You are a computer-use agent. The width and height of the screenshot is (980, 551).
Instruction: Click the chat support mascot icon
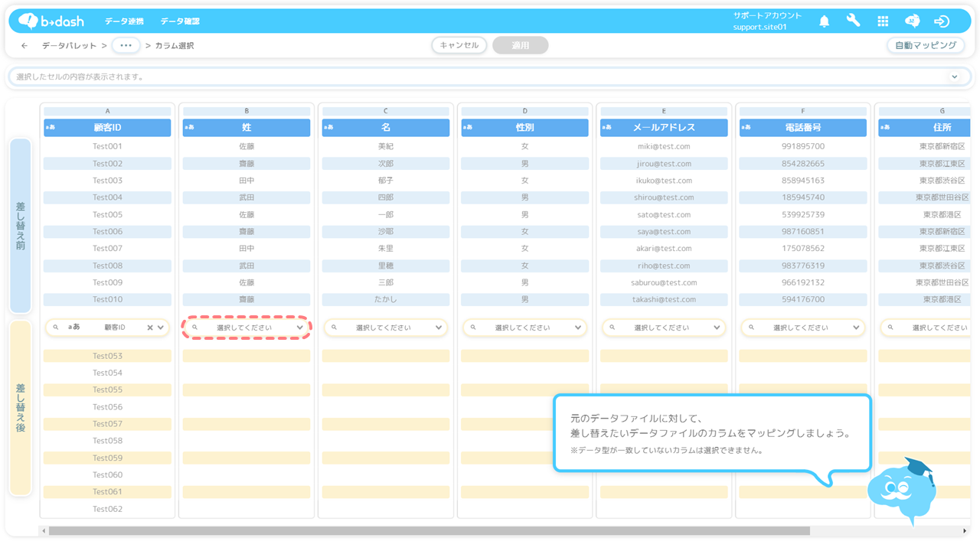(912, 21)
